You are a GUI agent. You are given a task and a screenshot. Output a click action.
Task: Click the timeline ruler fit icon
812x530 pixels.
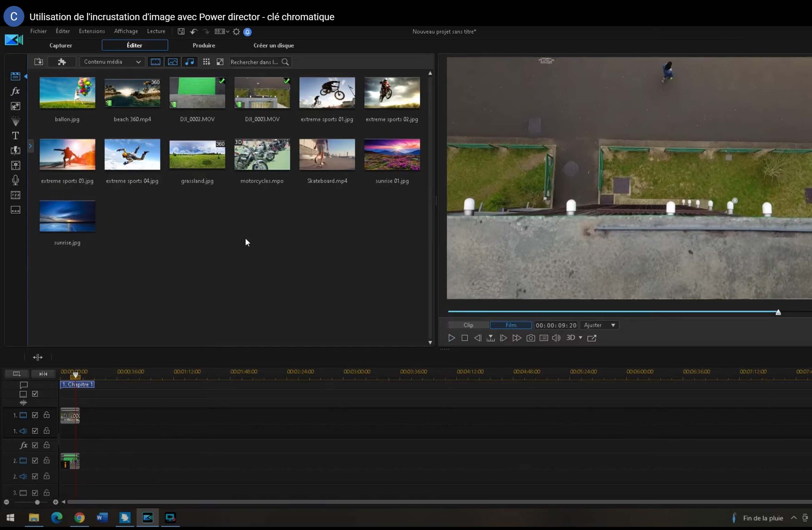[x=43, y=374]
